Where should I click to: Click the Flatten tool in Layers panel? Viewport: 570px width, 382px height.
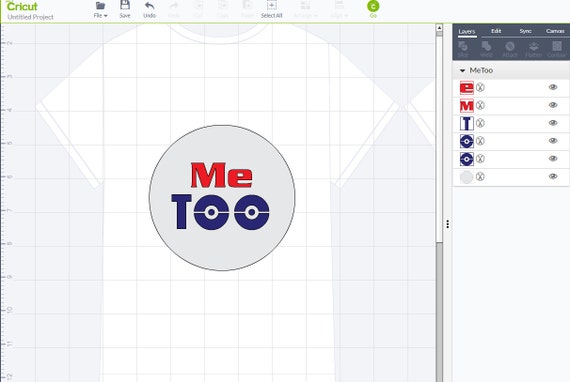click(x=534, y=49)
